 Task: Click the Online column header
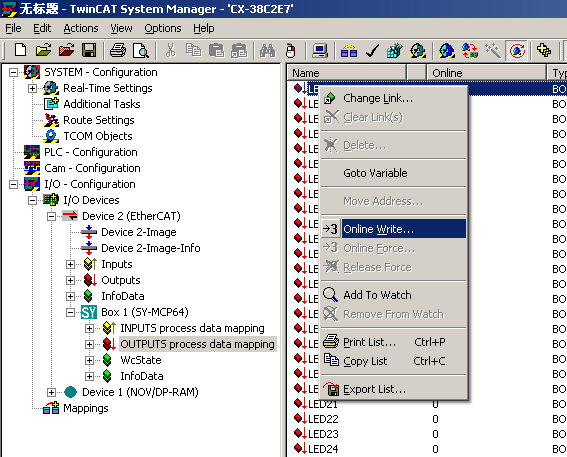pos(486,73)
